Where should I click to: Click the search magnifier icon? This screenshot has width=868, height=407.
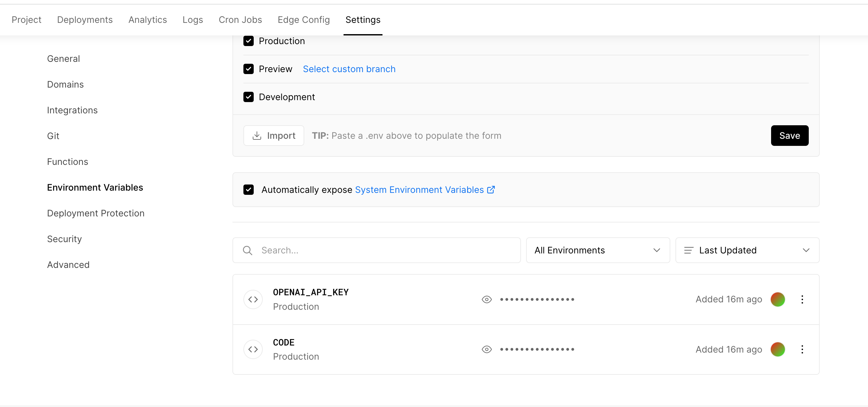pyautogui.click(x=248, y=250)
